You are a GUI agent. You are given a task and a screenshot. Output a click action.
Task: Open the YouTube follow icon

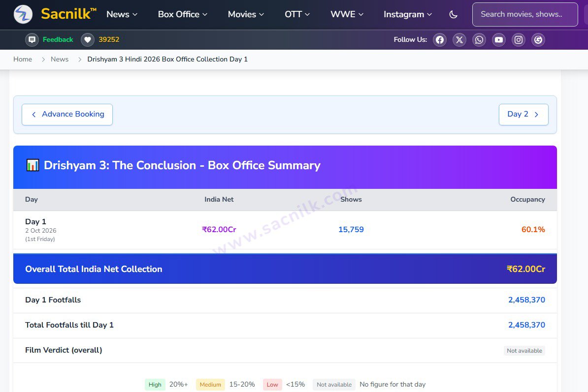tap(499, 40)
